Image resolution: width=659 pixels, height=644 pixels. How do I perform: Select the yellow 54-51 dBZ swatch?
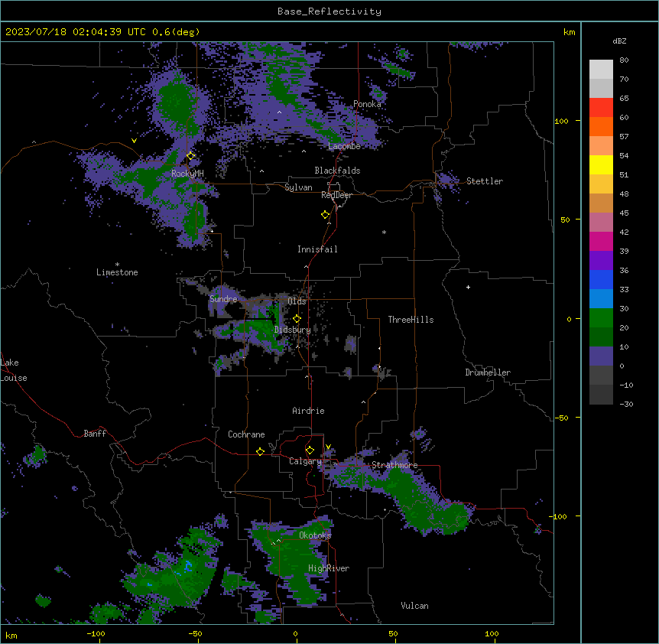pos(601,164)
